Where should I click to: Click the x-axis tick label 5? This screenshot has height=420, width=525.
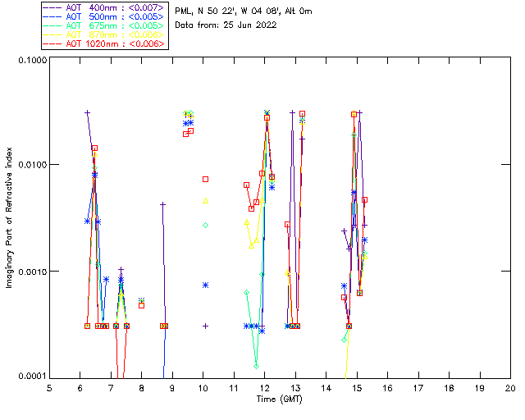coord(49,388)
